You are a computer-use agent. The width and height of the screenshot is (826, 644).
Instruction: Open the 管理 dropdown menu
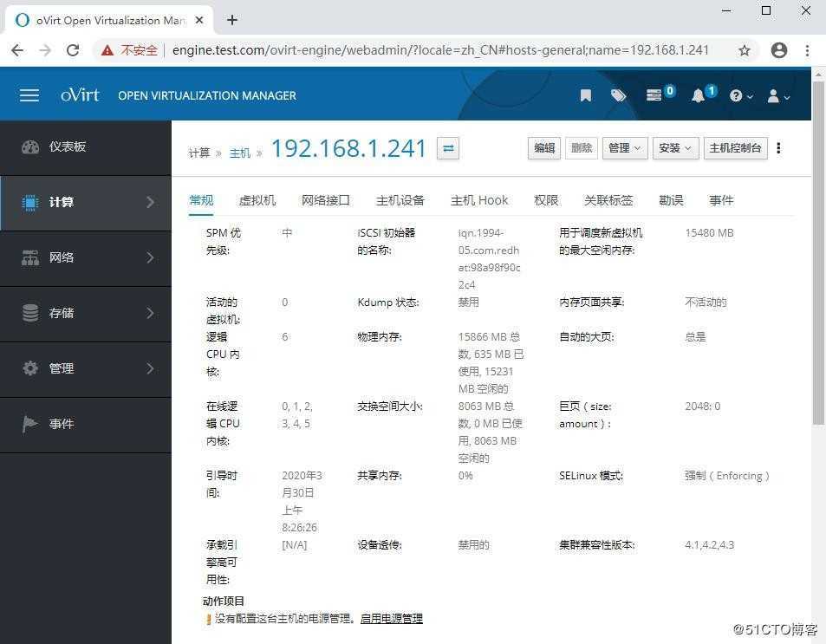(624, 147)
